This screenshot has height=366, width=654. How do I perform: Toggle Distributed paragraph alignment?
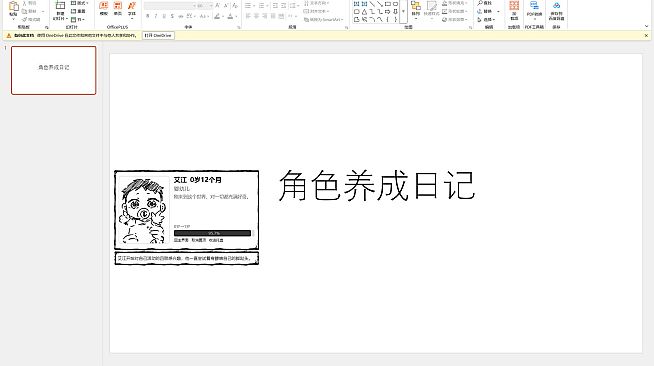[x=282, y=16]
